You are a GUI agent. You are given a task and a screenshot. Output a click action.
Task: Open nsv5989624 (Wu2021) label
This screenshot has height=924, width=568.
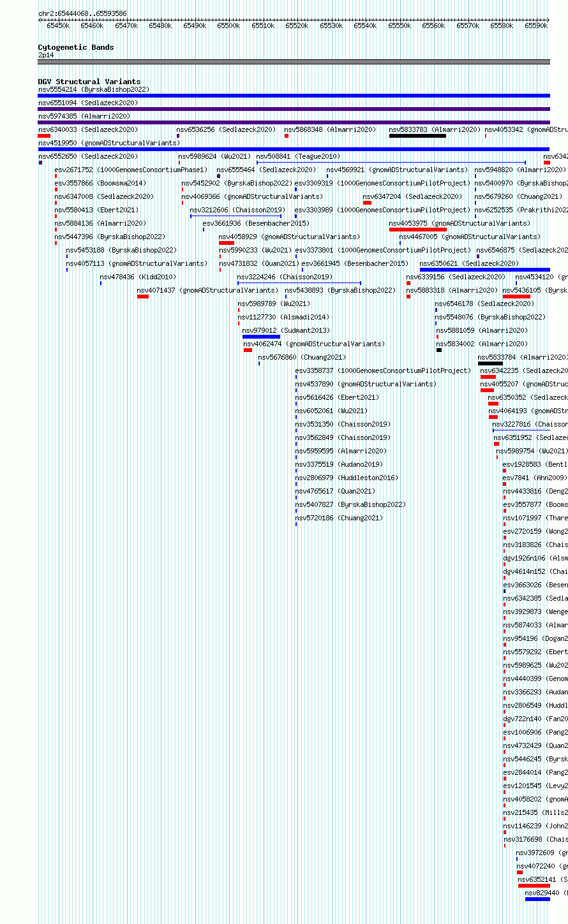tap(215, 156)
